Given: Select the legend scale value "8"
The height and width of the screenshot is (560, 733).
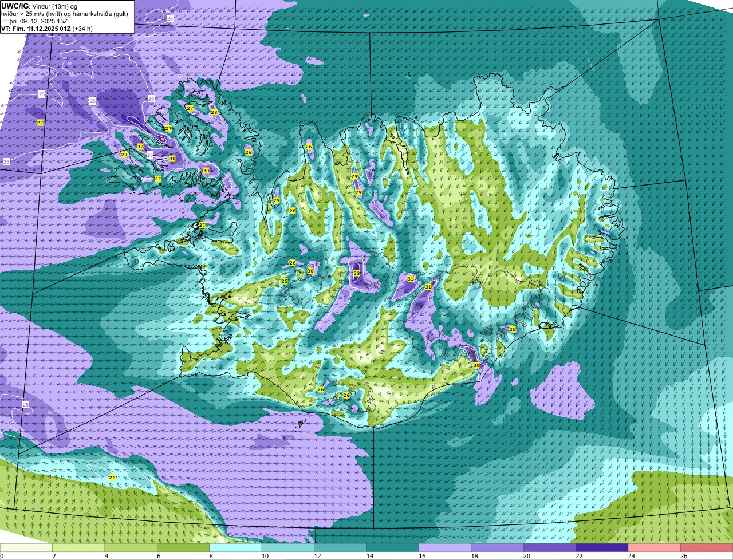Looking at the screenshot, I should click(x=210, y=556).
